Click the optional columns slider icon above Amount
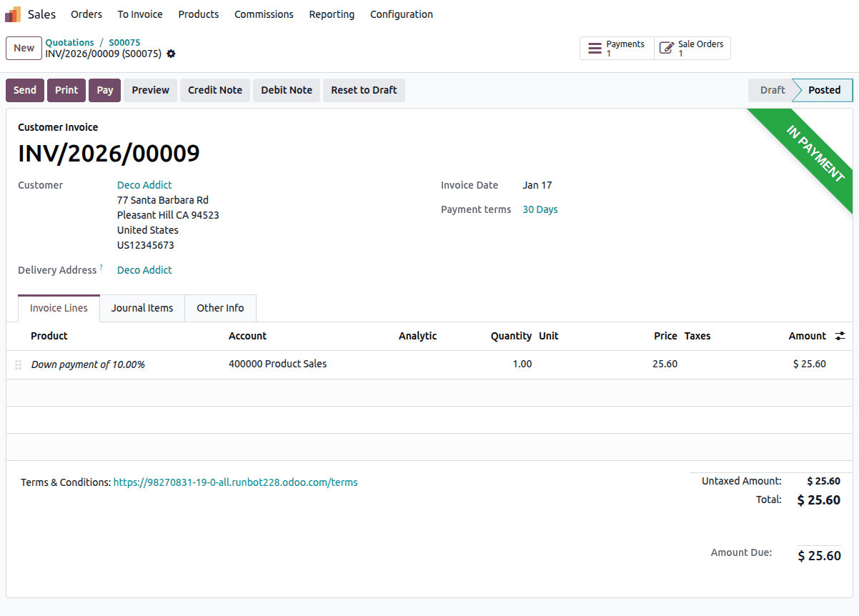The width and height of the screenshot is (859, 616). point(839,335)
